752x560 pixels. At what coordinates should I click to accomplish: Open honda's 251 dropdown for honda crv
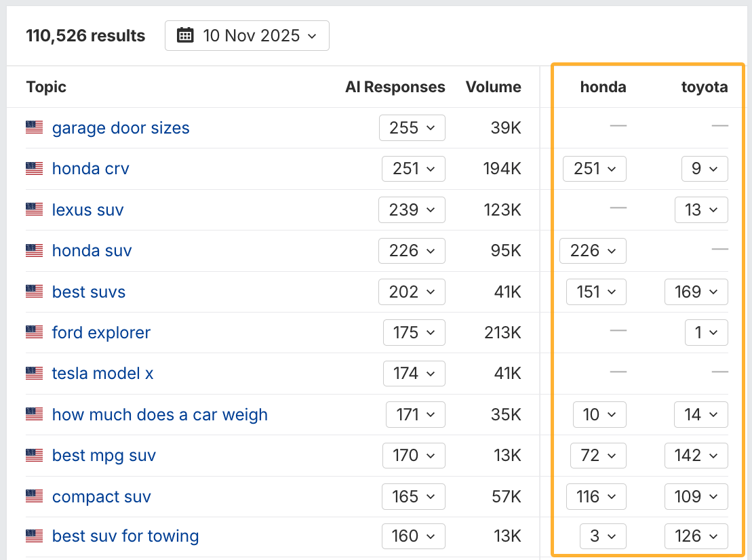click(x=594, y=168)
